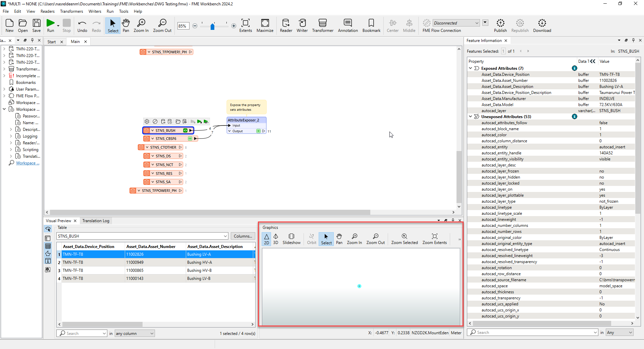Open the FME Flow Connection 'Disconnected' dropdown

[456, 23]
